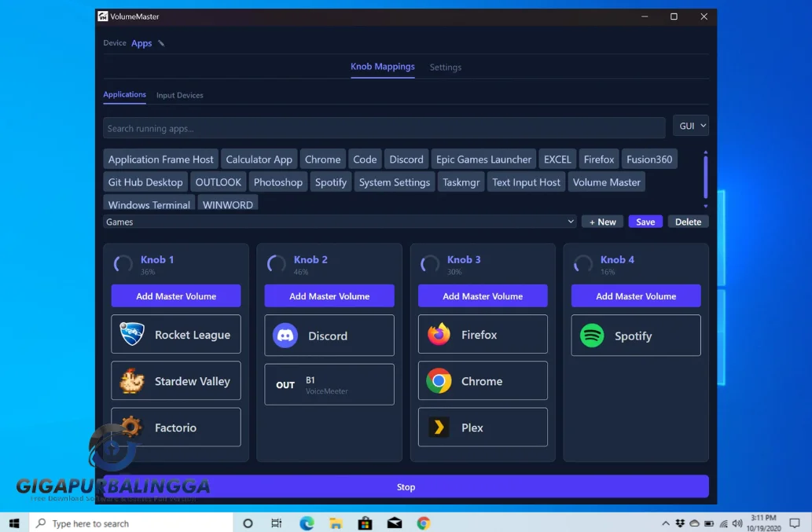Click the Knob 2 dial indicator

click(x=277, y=264)
